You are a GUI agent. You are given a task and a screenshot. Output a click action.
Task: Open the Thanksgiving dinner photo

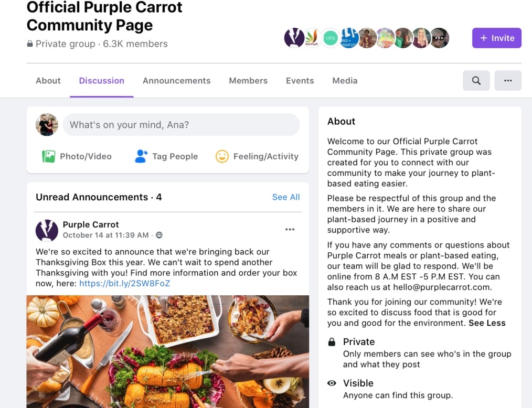(x=167, y=351)
